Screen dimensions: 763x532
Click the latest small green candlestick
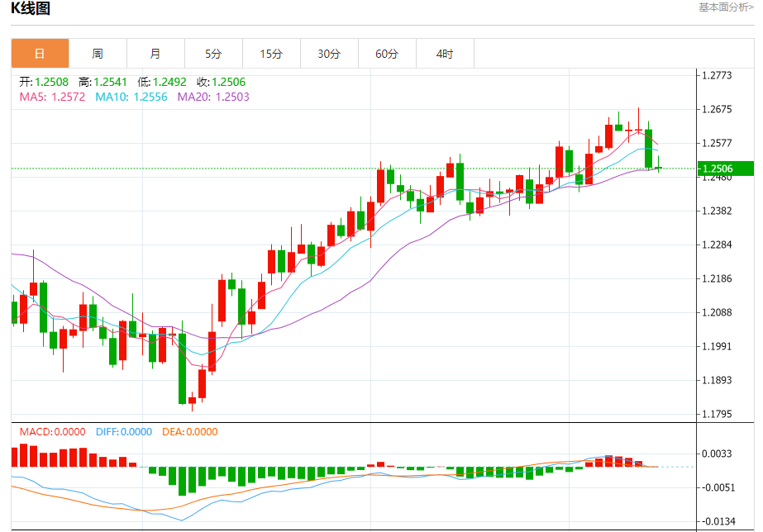pyautogui.click(x=658, y=168)
